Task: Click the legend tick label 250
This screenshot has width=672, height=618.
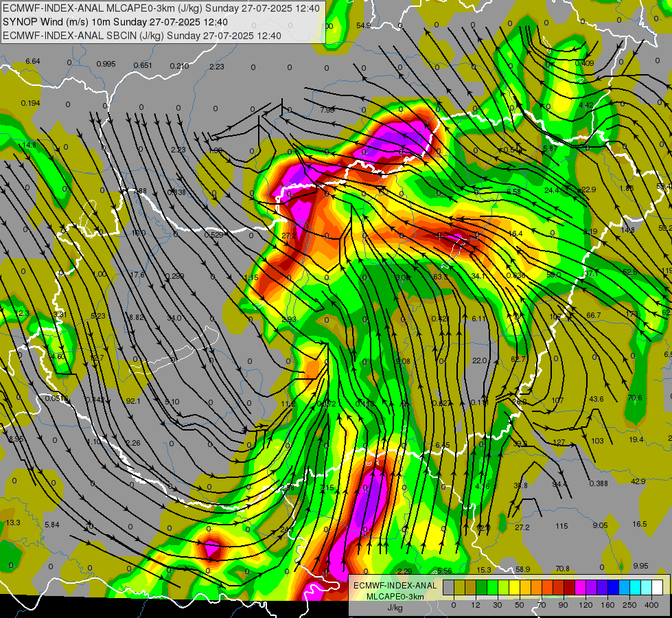Action: (629, 605)
